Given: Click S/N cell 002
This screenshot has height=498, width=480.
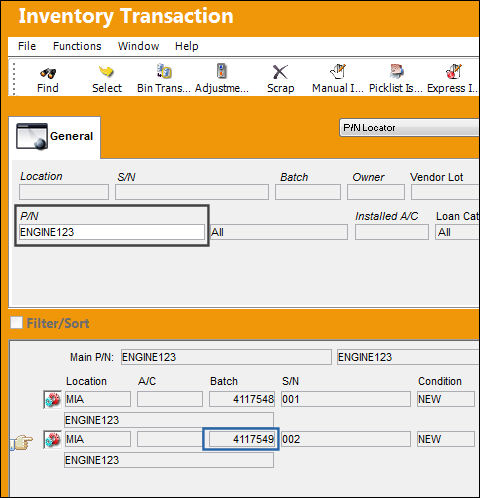Looking at the screenshot, I should click(x=346, y=439).
